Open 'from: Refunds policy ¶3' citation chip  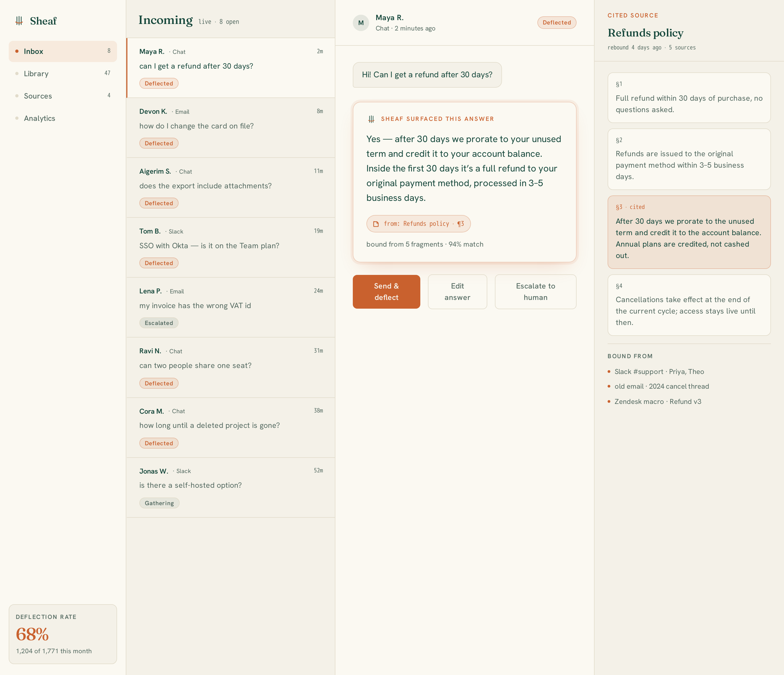click(x=418, y=224)
